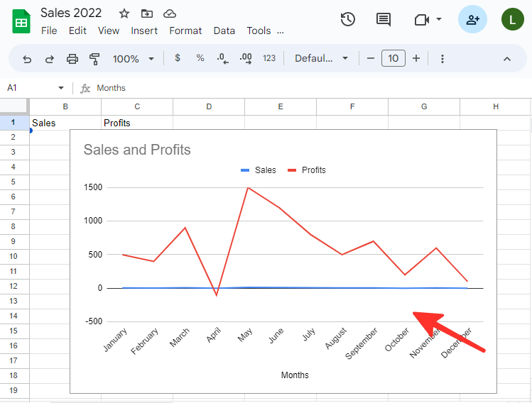Click the font size input field
The height and width of the screenshot is (403, 532).
(393, 58)
